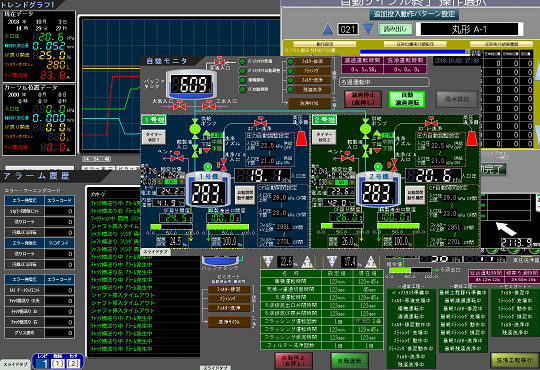
Task: Toggle the green lamp beside フィルター洗浄 step
Action: click(x=290, y=80)
